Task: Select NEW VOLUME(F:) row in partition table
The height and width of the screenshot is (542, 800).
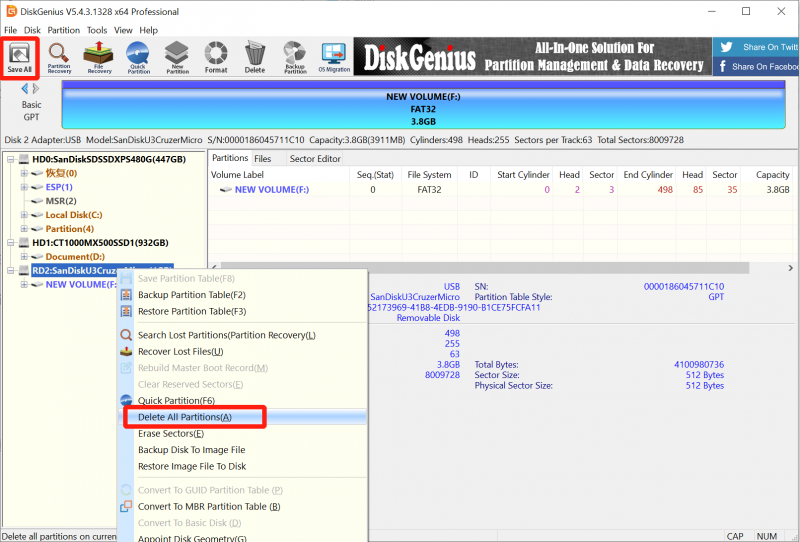Action: click(501, 189)
